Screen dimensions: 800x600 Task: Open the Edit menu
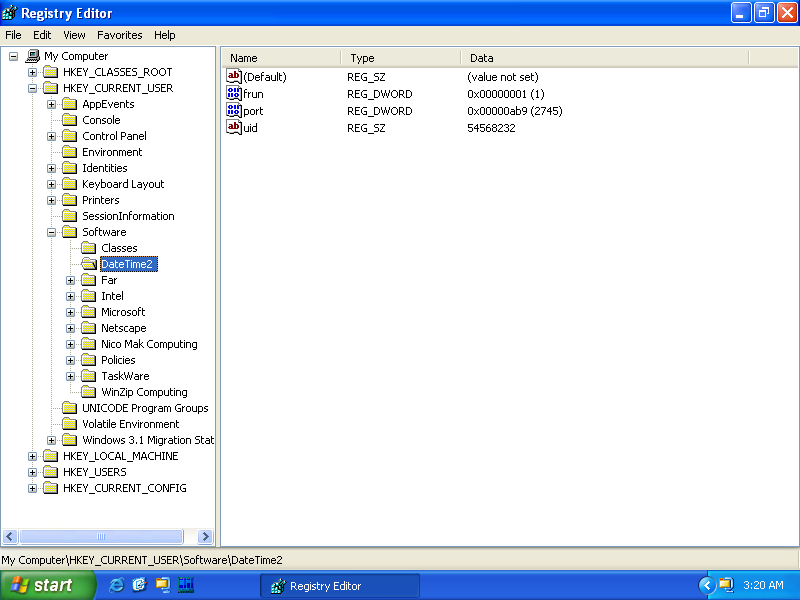(x=42, y=35)
